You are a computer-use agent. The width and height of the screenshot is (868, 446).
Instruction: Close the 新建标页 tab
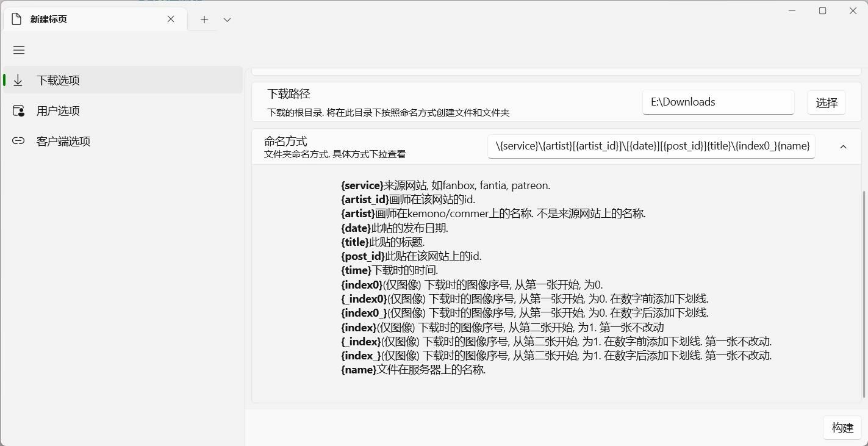click(x=171, y=19)
